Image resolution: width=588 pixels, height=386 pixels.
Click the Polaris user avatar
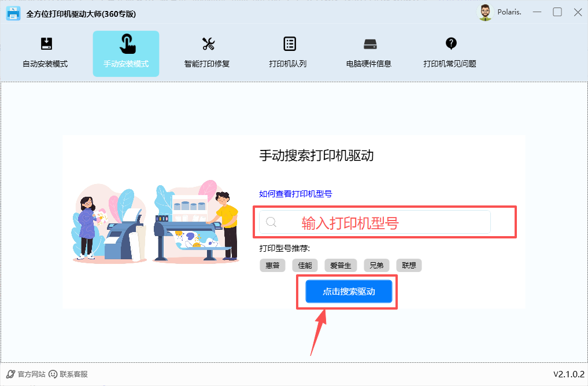coord(485,12)
